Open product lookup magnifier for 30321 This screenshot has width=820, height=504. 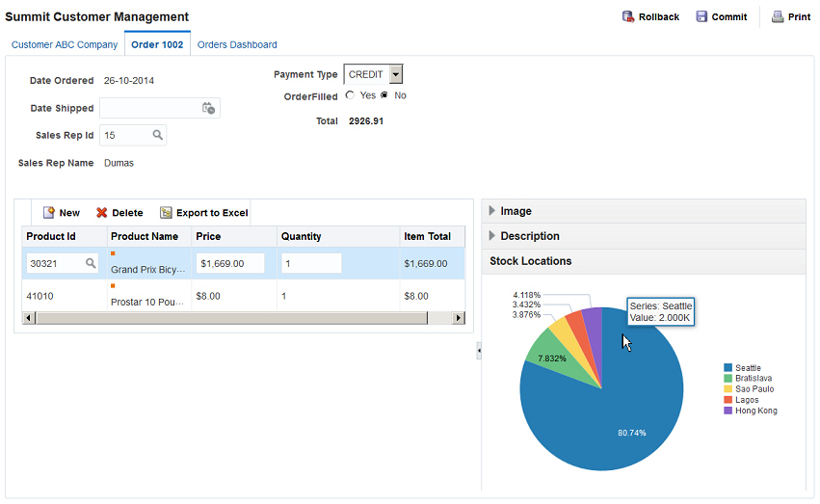91,263
